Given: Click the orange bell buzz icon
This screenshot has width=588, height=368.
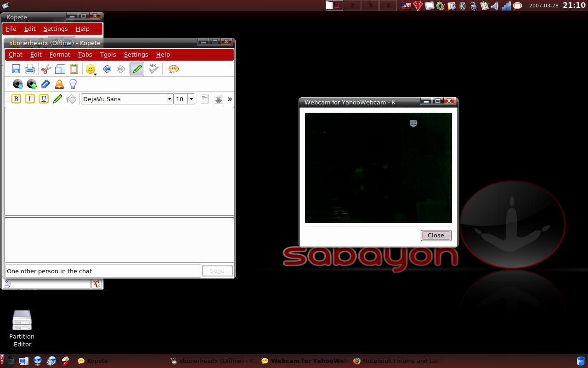Looking at the screenshot, I should (x=59, y=84).
